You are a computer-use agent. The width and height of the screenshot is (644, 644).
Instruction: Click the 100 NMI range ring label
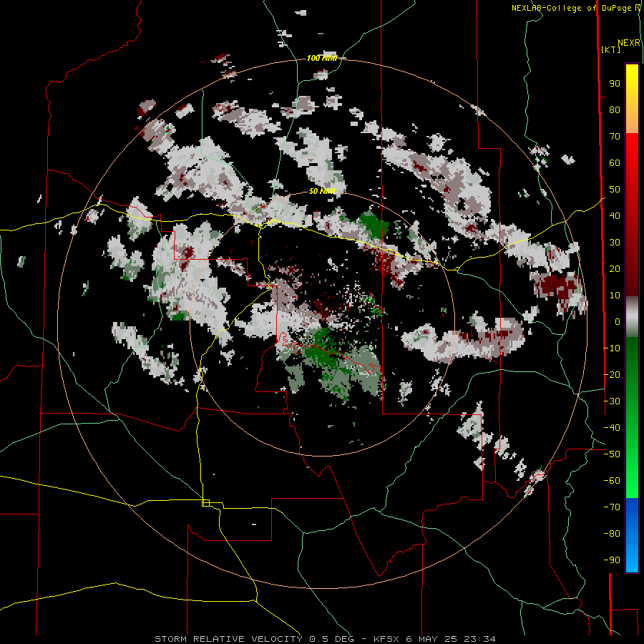pos(322,58)
